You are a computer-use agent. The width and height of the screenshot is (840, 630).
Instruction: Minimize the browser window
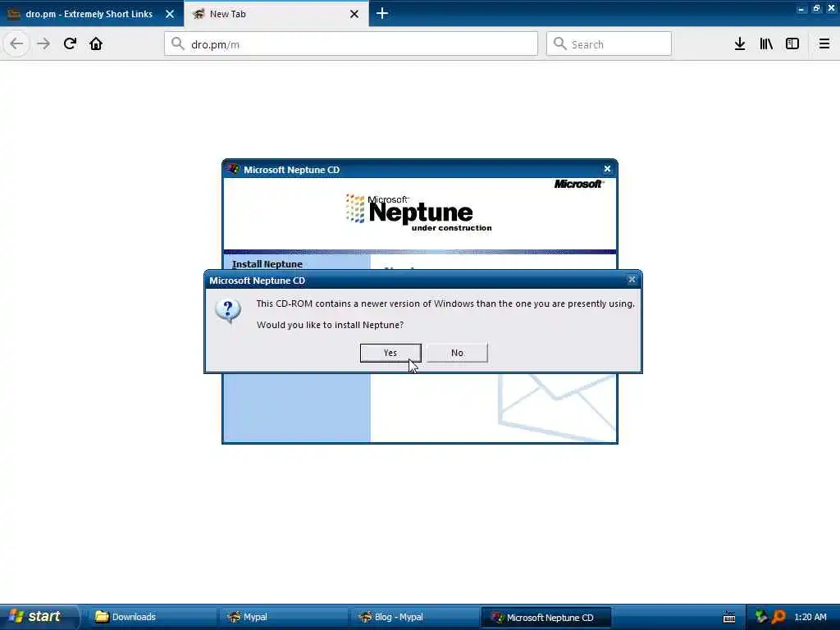tap(801, 9)
